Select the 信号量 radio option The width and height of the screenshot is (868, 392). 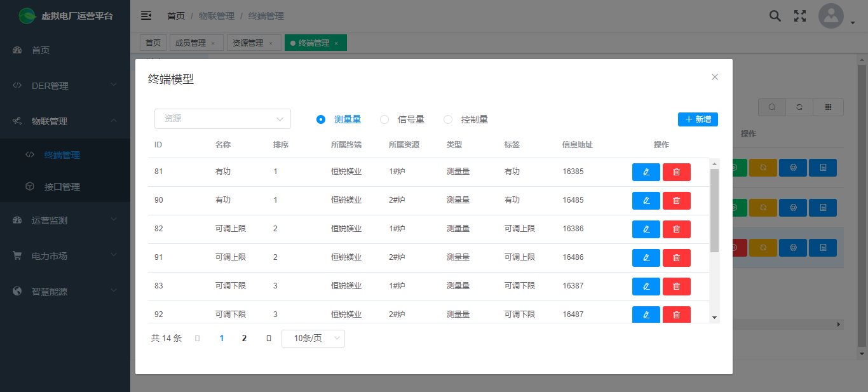pyautogui.click(x=384, y=119)
